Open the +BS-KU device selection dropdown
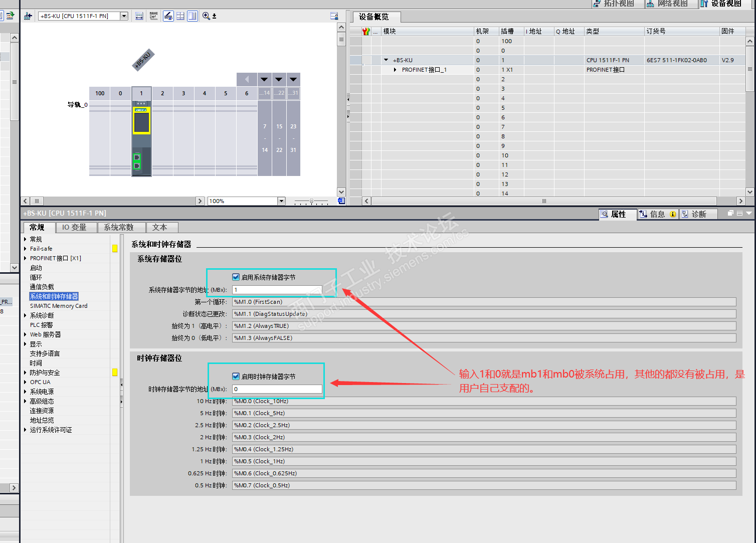Viewport: 756px width, 543px height. (124, 16)
